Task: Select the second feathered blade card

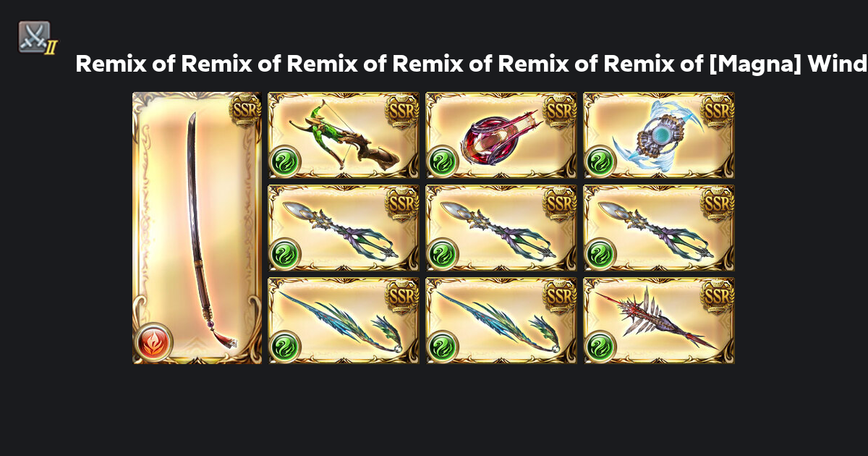Action: click(501, 321)
